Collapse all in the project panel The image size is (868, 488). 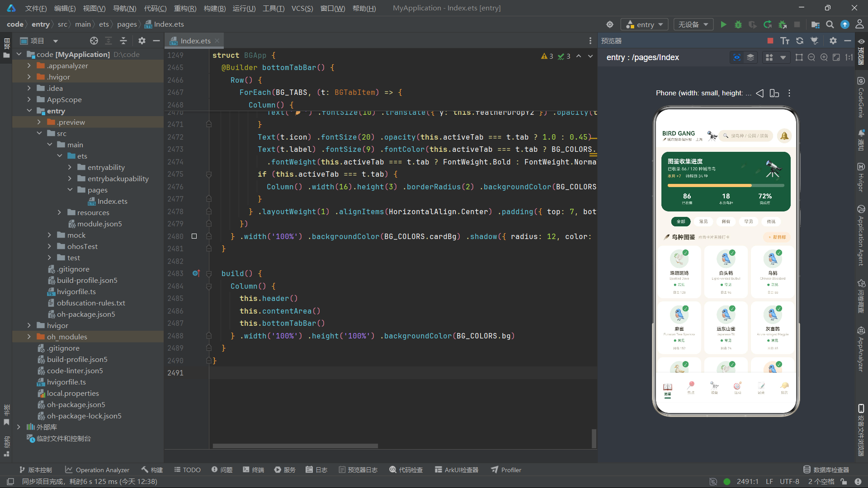(x=123, y=41)
